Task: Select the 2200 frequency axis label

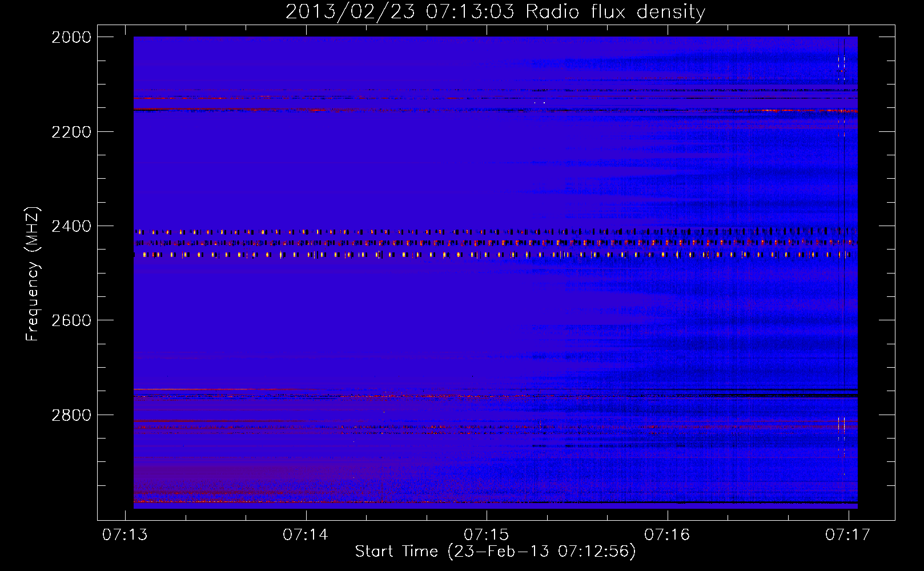Action: coord(71,132)
